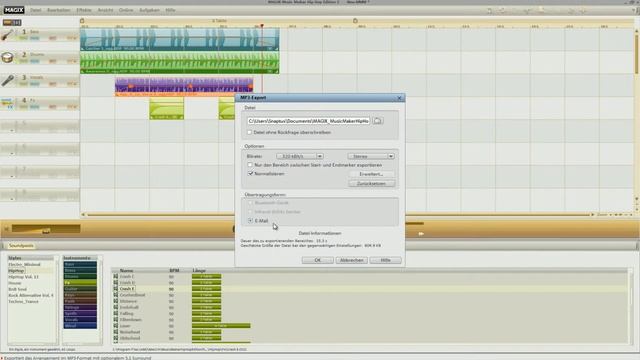Toggle Mute on the Drums track
Viewport: 640px width, 360px height.
pos(35,61)
